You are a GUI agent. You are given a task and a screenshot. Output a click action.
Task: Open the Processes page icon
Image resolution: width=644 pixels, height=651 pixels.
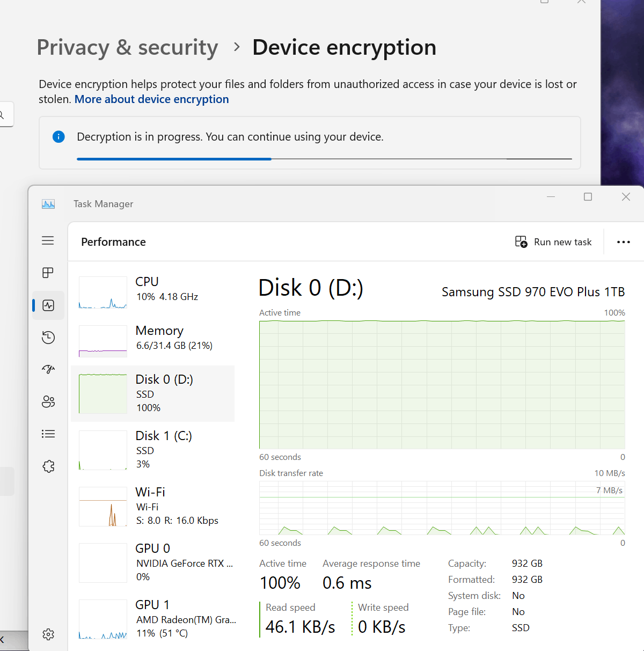(48, 273)
